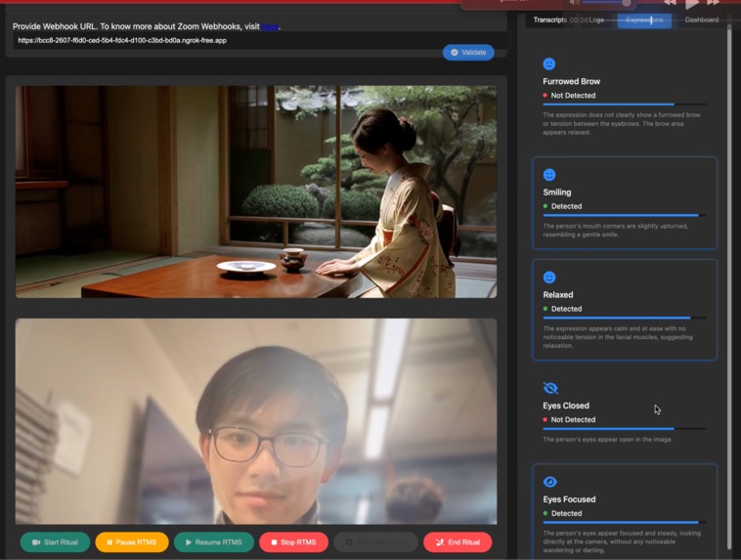Go to the Dashboard tab

701,20
